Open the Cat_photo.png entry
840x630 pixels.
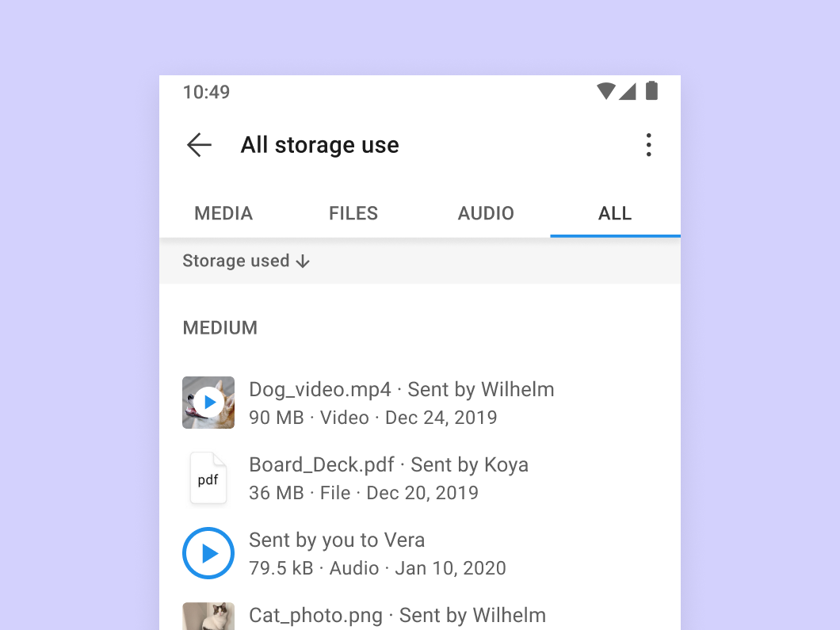pyautogui.click(x=396, y=615)
